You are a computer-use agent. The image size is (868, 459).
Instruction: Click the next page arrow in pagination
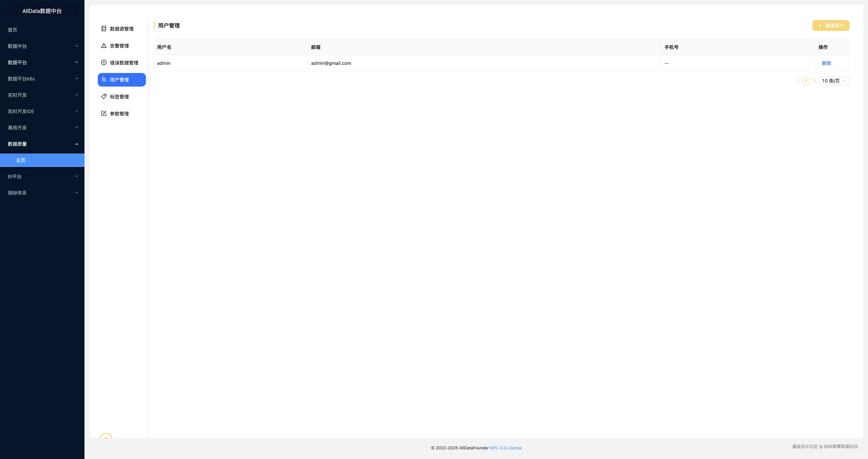tap(814, 81)
